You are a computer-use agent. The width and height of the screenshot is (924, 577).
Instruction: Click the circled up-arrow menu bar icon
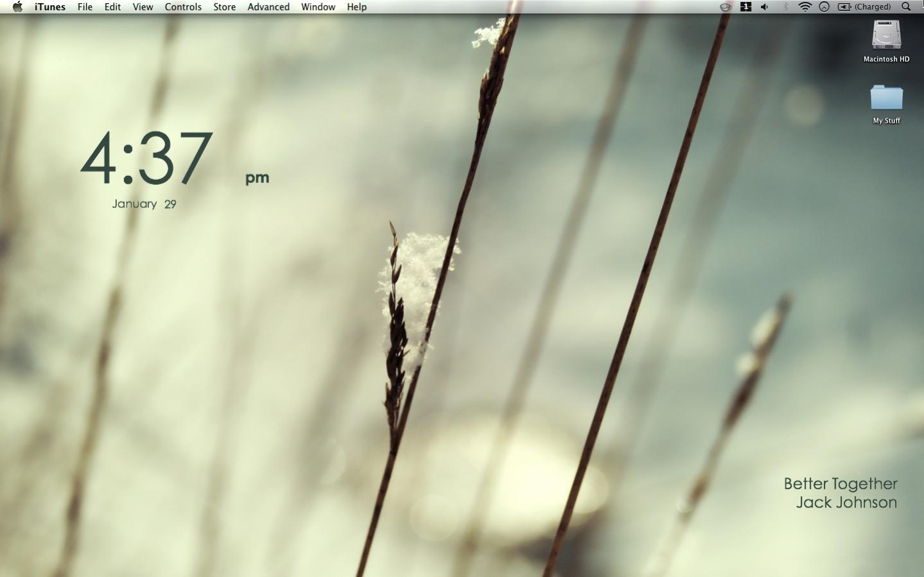(824, 7)
